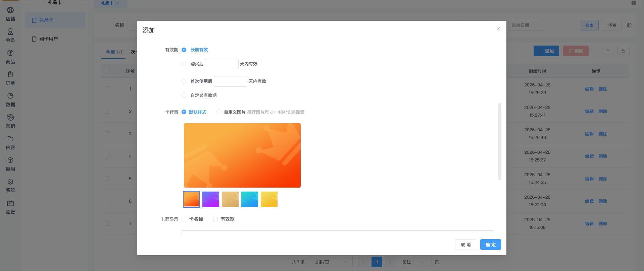Viewport: 644px width, 271px height.
Task: Click the large orange card preview image
Action: pyautogui.click(x=242, y=155)
